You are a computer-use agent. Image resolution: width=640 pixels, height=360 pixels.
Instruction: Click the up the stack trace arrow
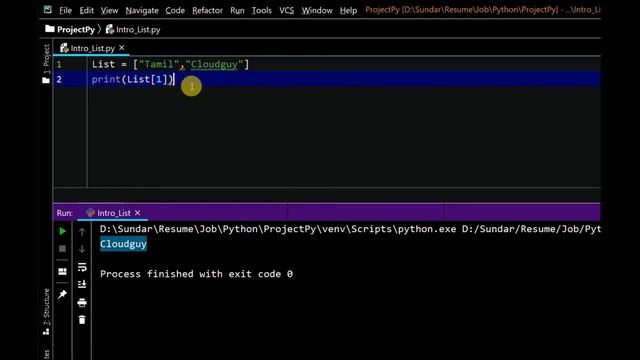(82, 231)
